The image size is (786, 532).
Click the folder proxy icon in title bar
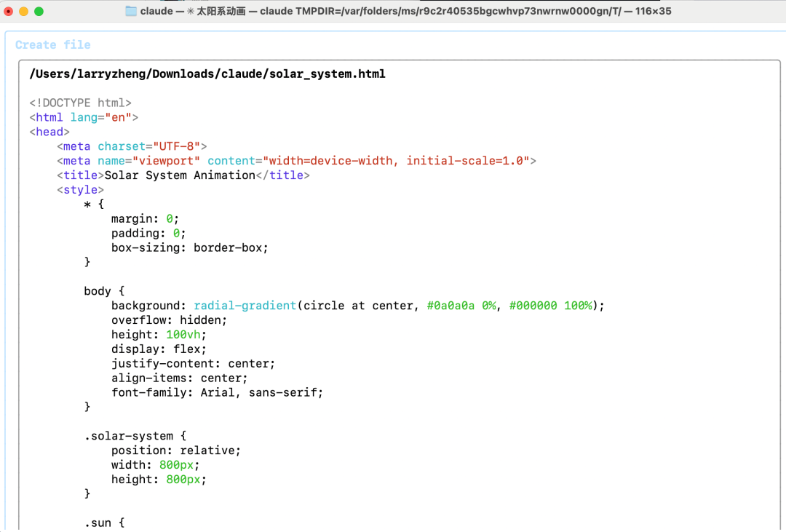point(131,11)
